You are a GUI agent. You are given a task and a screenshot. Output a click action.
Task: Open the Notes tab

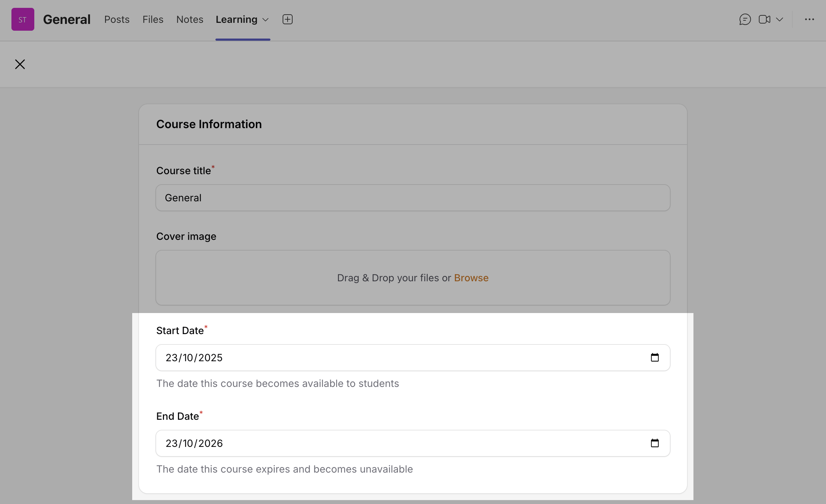[190, 19]
